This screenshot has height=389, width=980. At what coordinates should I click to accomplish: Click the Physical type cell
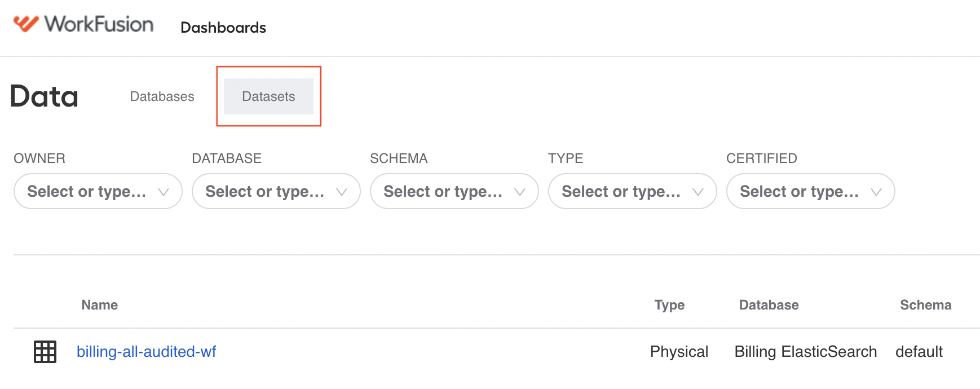pyautogui.click(x=679, y=352)
